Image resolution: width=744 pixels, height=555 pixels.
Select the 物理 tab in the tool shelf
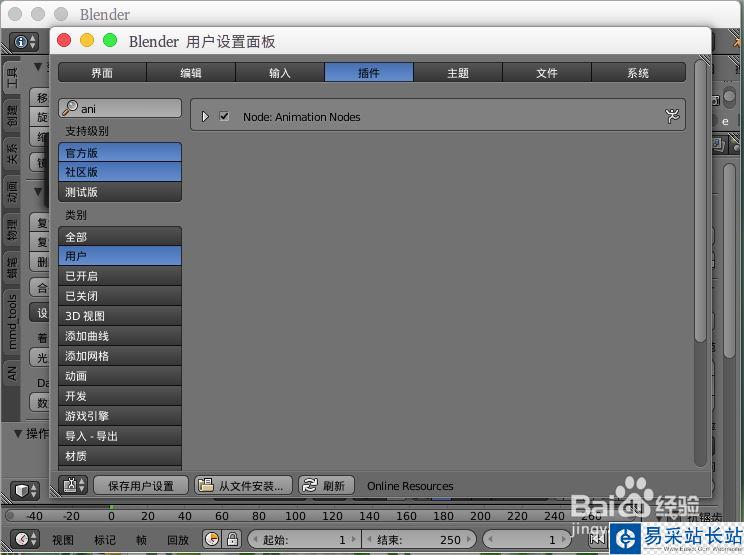click(12, 229)
